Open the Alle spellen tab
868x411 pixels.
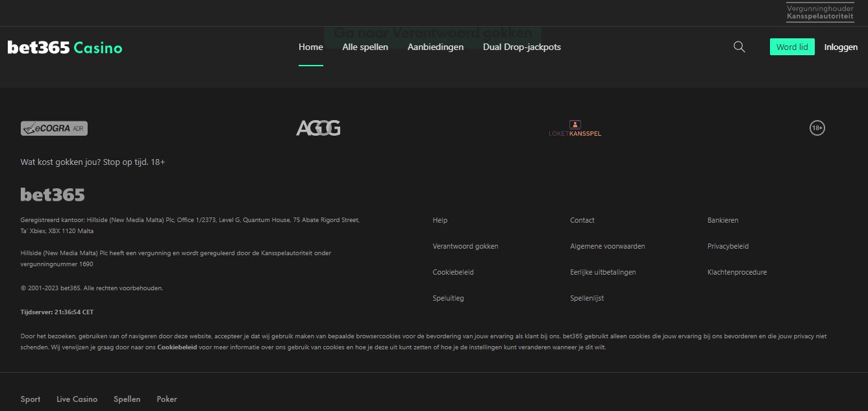(x=366, y=47)
